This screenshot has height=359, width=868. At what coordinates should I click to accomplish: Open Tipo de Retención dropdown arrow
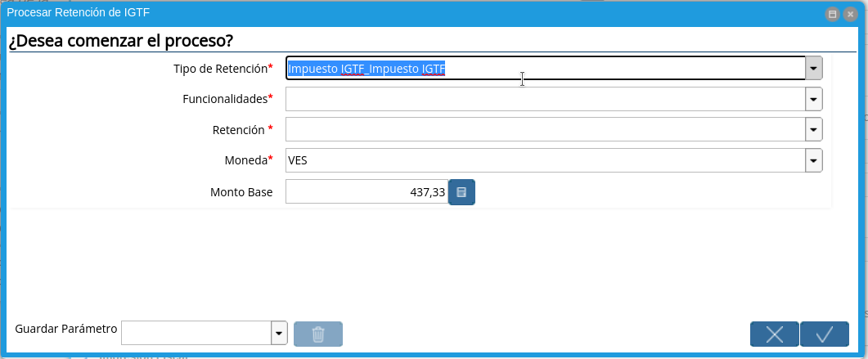pyautogui.click(x=814, y=68)
